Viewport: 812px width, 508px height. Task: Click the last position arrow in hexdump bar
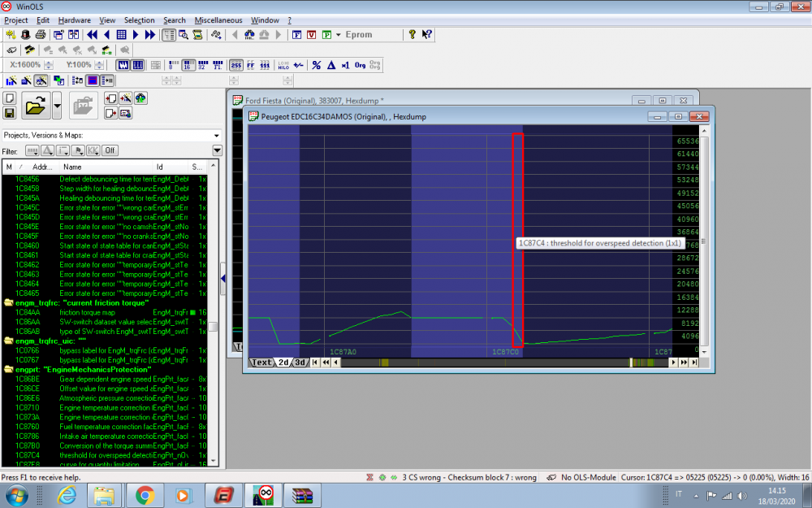[x=694, y=363]
